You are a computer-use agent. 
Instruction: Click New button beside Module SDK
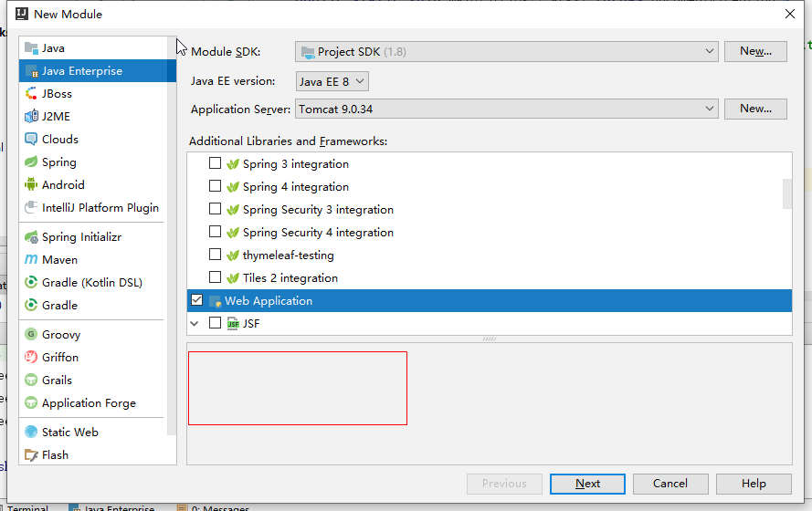pyautogui.click(x=755, y=51)
